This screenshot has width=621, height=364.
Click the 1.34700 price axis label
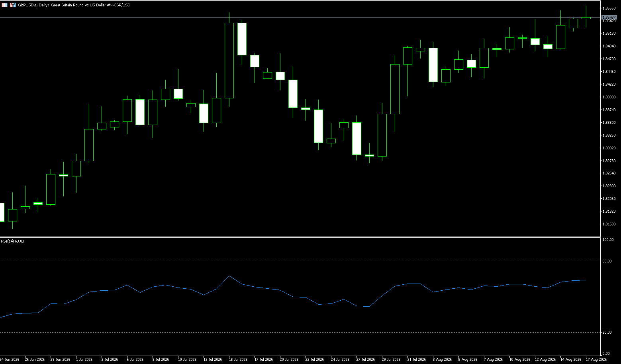tap(609, 59)
